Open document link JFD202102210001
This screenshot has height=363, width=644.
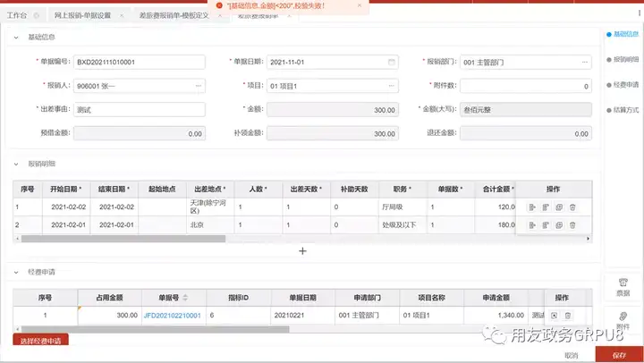[172, 316]
